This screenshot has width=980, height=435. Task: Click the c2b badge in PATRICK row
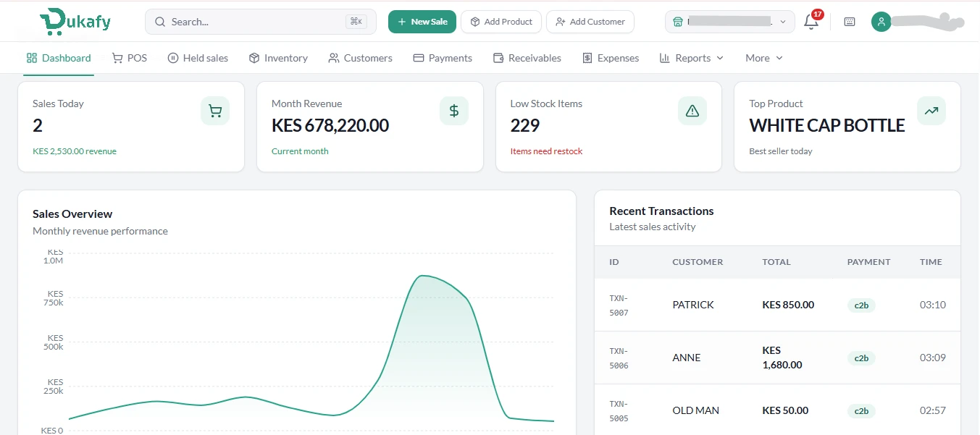tap(861, 305)
